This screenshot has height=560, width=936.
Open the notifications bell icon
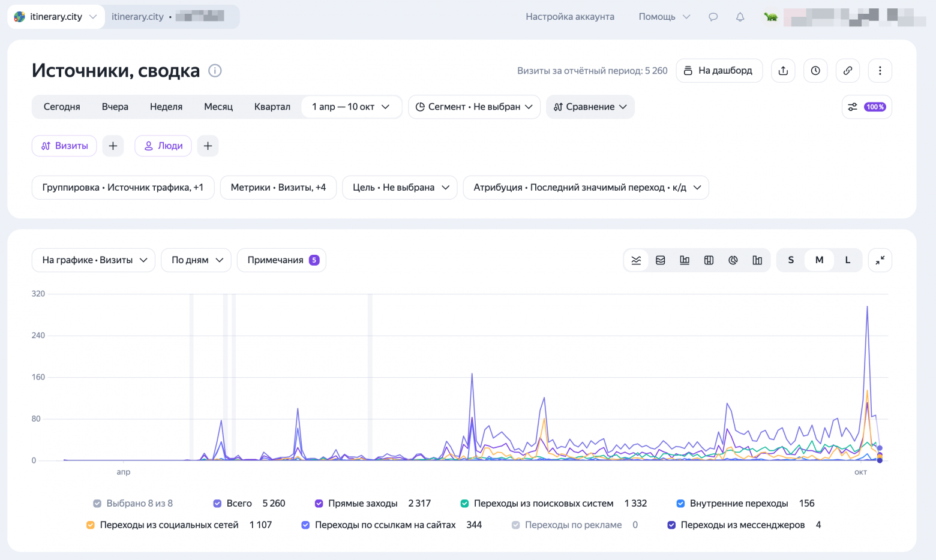[x=740, y=17]
